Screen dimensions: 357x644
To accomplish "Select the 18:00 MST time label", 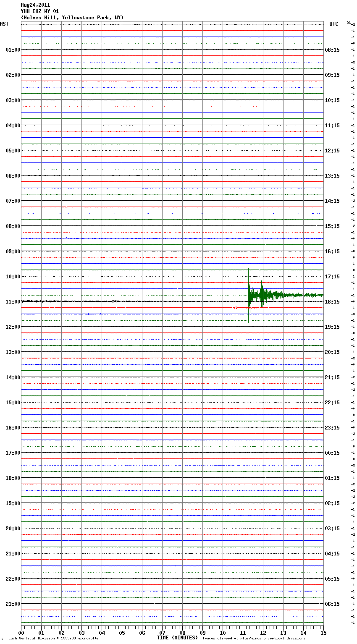I will tap(13, 478).
